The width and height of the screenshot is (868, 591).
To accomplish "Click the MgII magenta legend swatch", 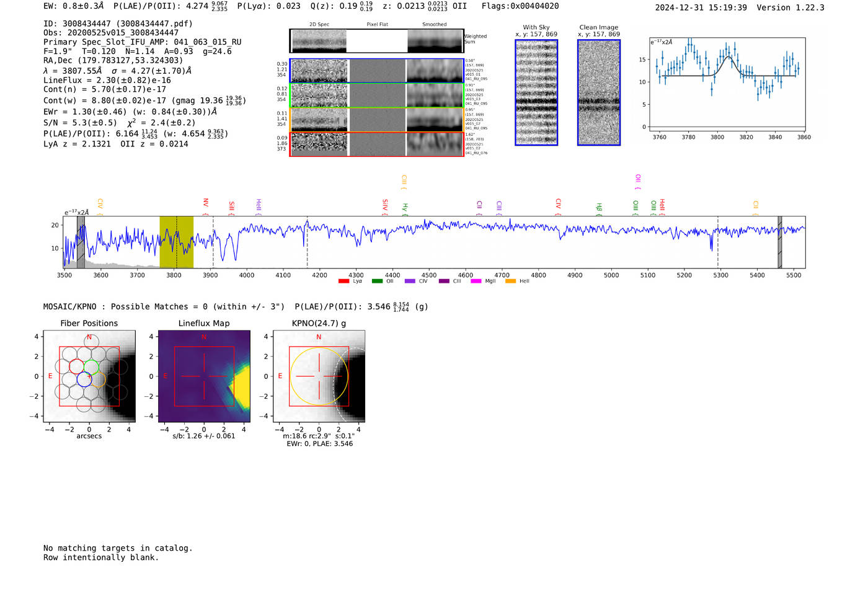I will coord(476,282).
